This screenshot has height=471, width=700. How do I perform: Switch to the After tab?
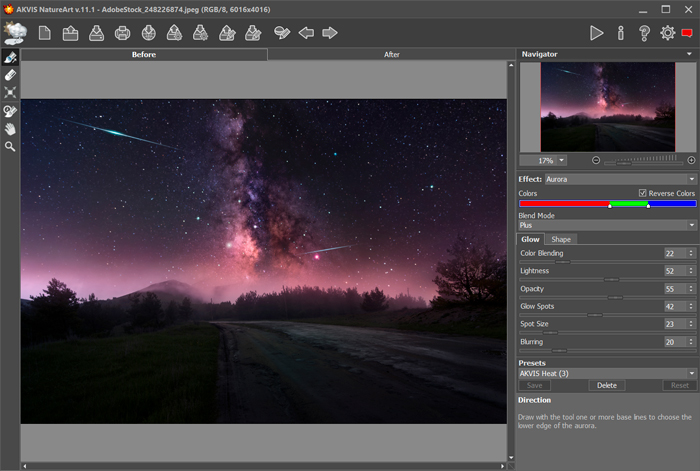(x=392, y=54)
